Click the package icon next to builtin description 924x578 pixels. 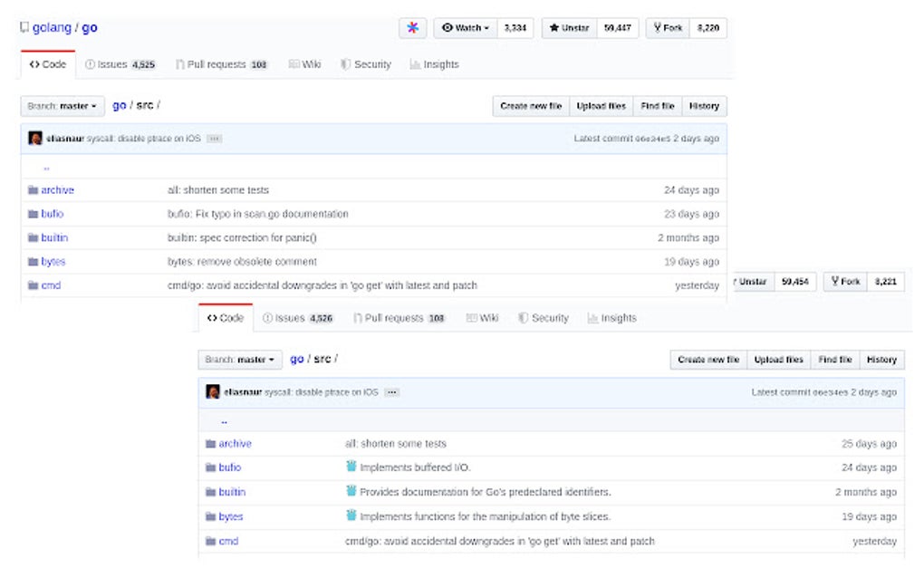351,492
